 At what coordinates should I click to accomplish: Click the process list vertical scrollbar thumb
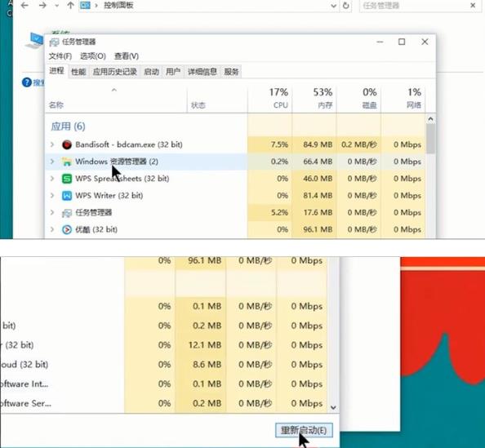[430, 138]
